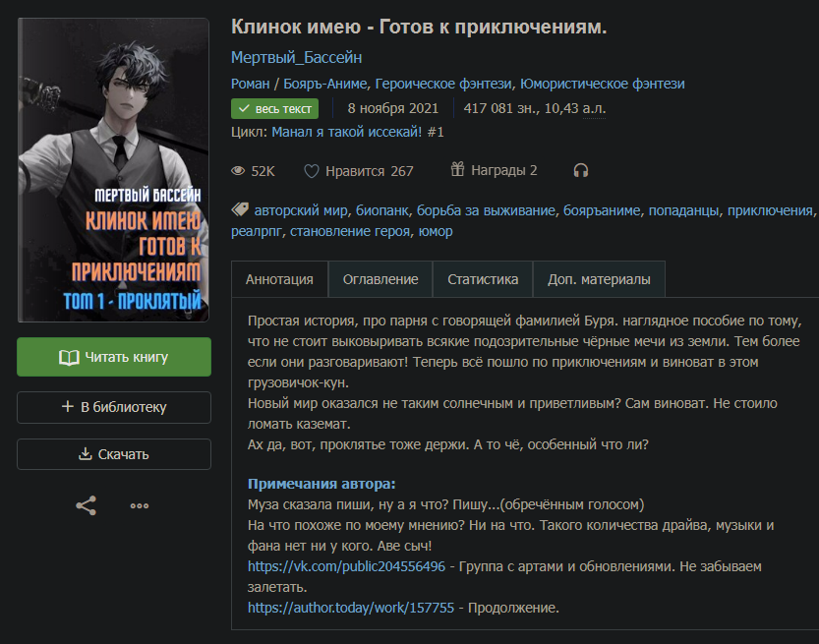
Task: Open author Мертвый_Бассейн profile link
Action: [x=297, y=57]
